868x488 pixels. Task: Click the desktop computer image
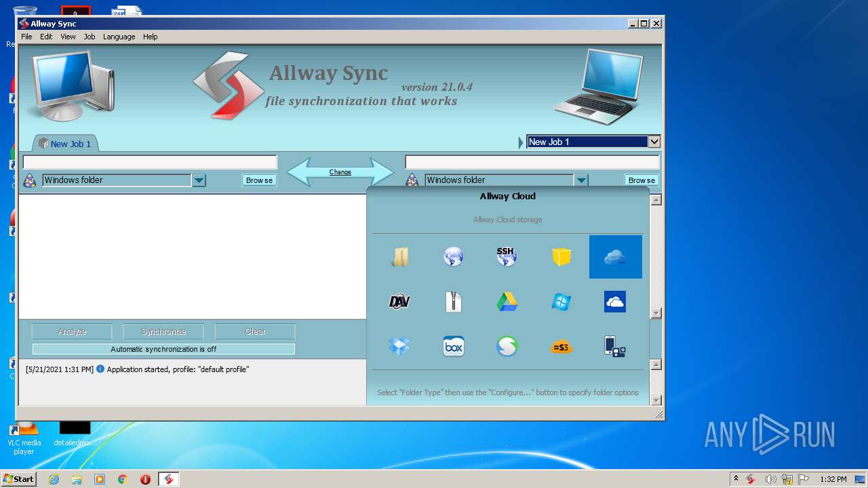(x=71, y=85)
